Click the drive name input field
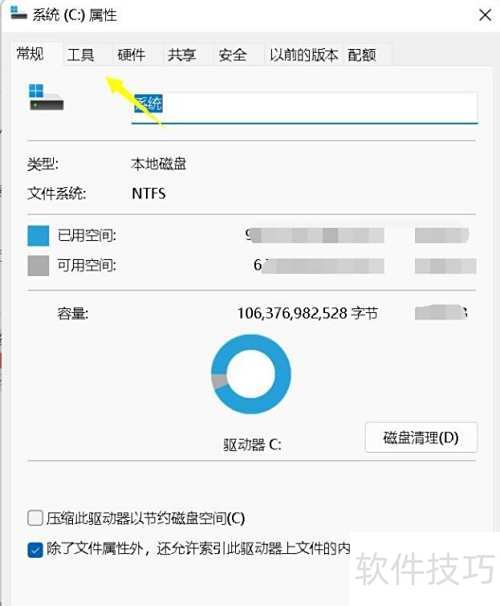Image resolution: width=500 pixels, height=606 pixels. tap(304, 108)
